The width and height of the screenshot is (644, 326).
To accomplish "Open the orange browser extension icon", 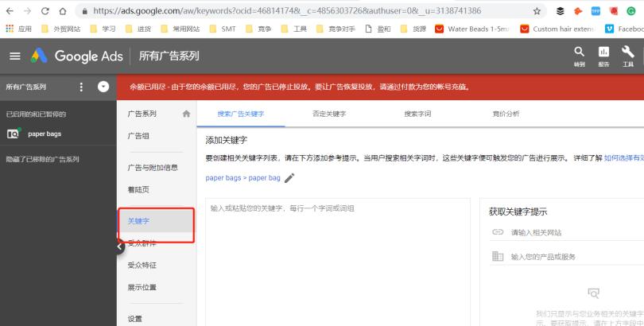I will tap(578, 11).
